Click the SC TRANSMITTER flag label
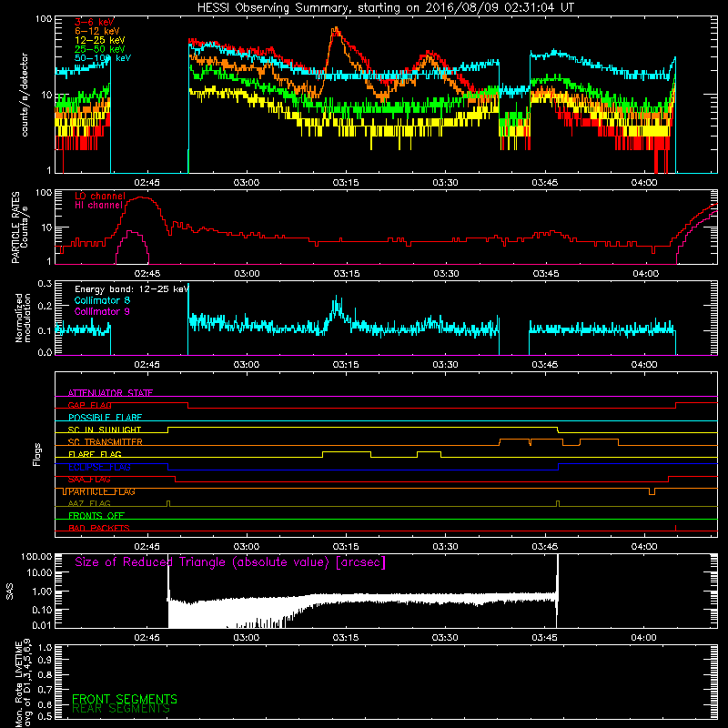The image size is (728, 728). pos(105,442)
